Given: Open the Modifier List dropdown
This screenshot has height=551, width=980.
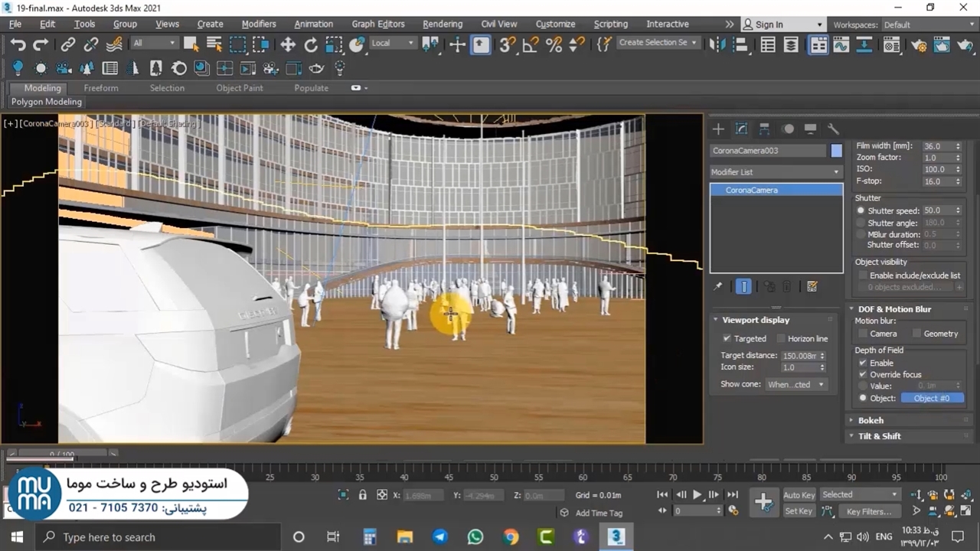Looking at the screenshot, I should [x=776, y=172].
